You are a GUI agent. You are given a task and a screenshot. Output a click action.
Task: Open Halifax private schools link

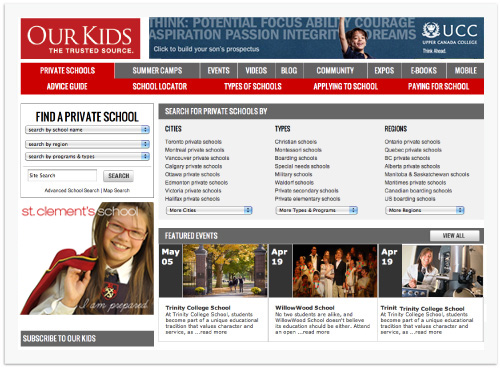[192, 199]
